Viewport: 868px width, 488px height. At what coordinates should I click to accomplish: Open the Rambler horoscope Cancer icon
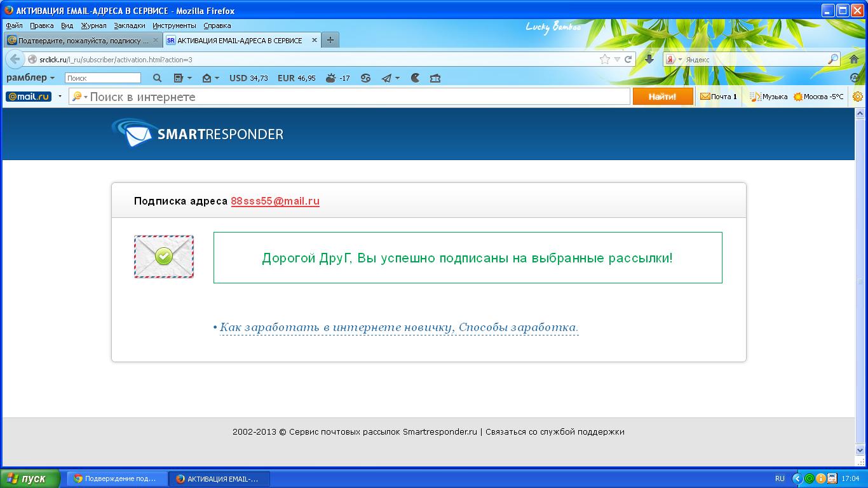click(x=365, y=78)
